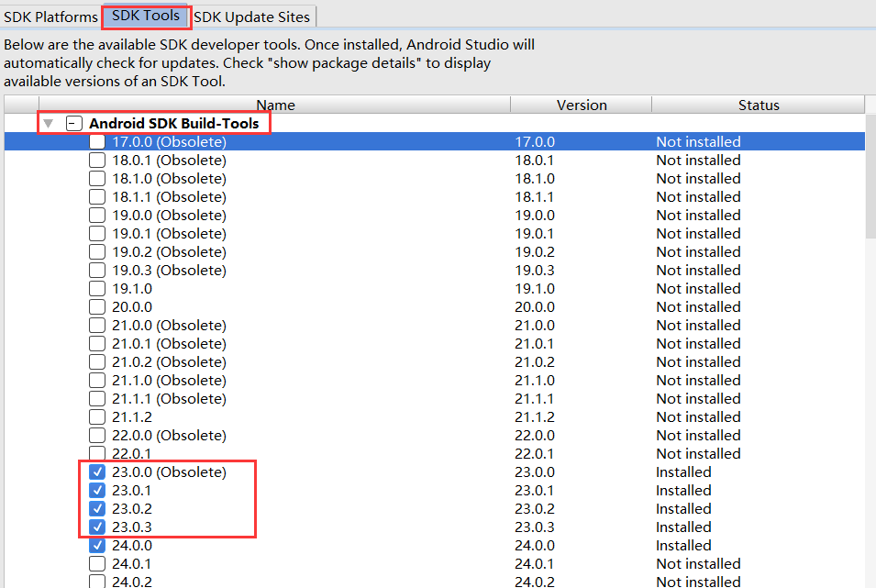
Task: Click version cell '18.0.1'
Action: [535, 160]
